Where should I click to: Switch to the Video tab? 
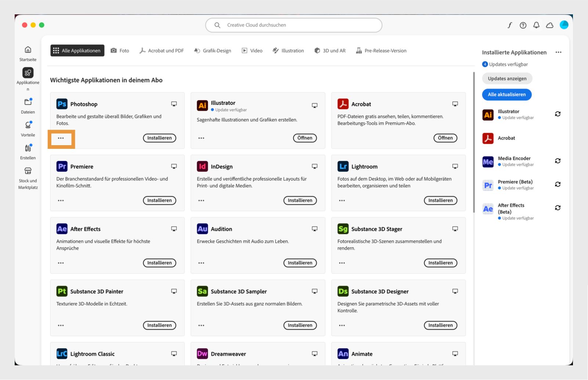coord(252,51)
